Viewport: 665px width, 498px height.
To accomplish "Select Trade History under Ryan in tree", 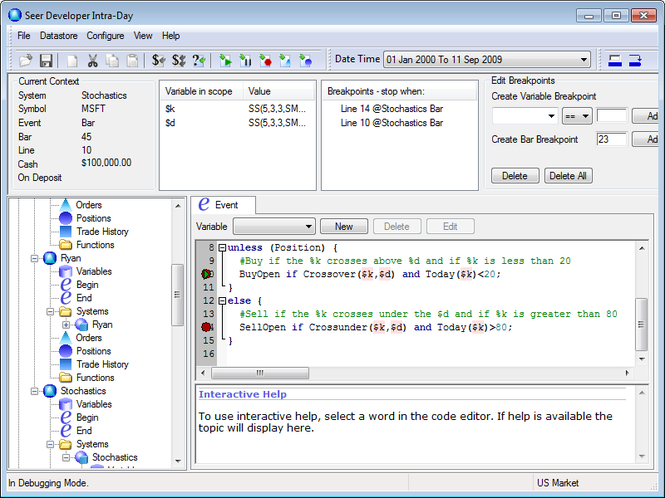I will pyautogui.click(x=102, y=364).
